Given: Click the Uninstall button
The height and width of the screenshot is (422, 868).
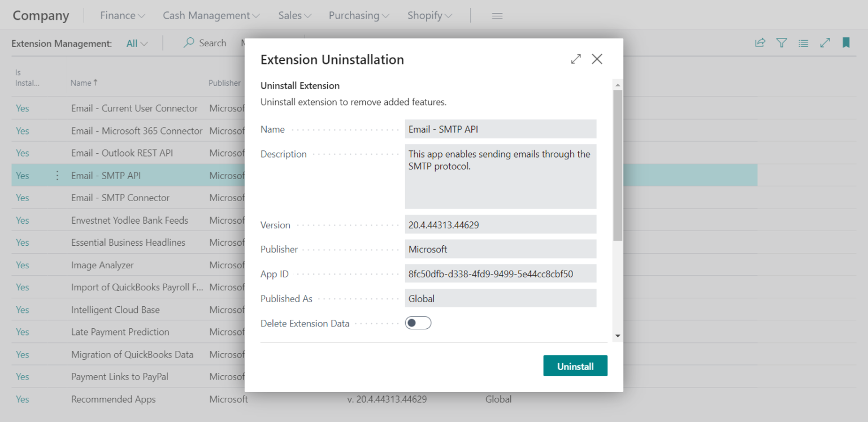Looking at the screenshot, I should click(575, 366).
